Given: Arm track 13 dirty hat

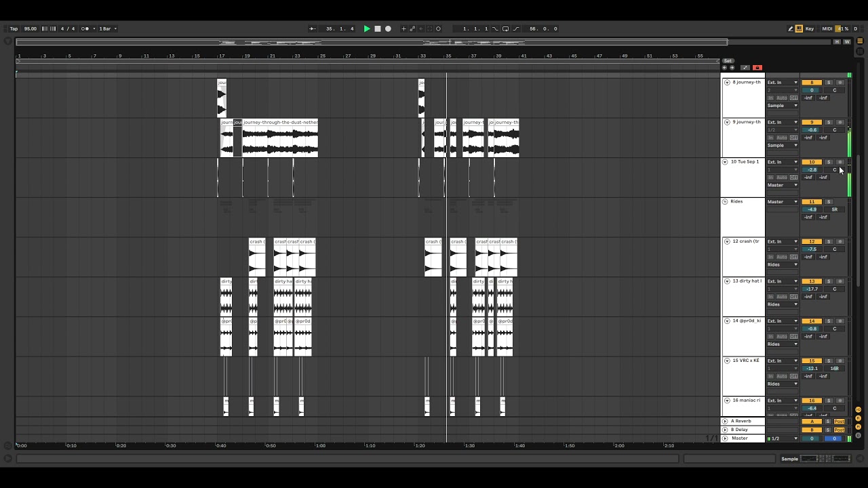Looking at the screenshot, I should pyautogui.click(x=840, y=281).
